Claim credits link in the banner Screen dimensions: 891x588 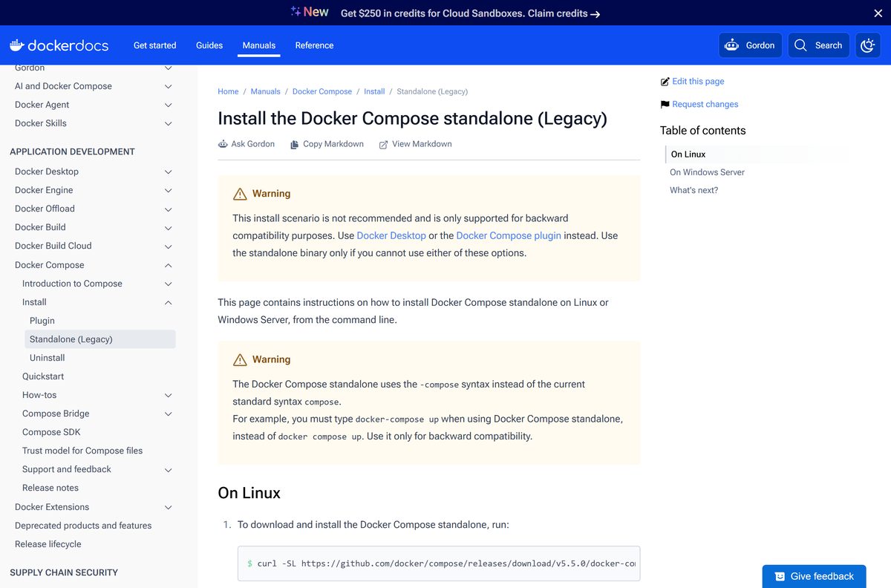[x=564, y=13]
